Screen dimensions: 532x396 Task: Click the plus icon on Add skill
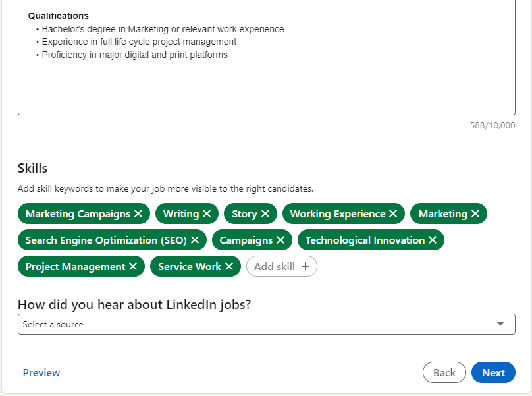click(x=304, y=266)
